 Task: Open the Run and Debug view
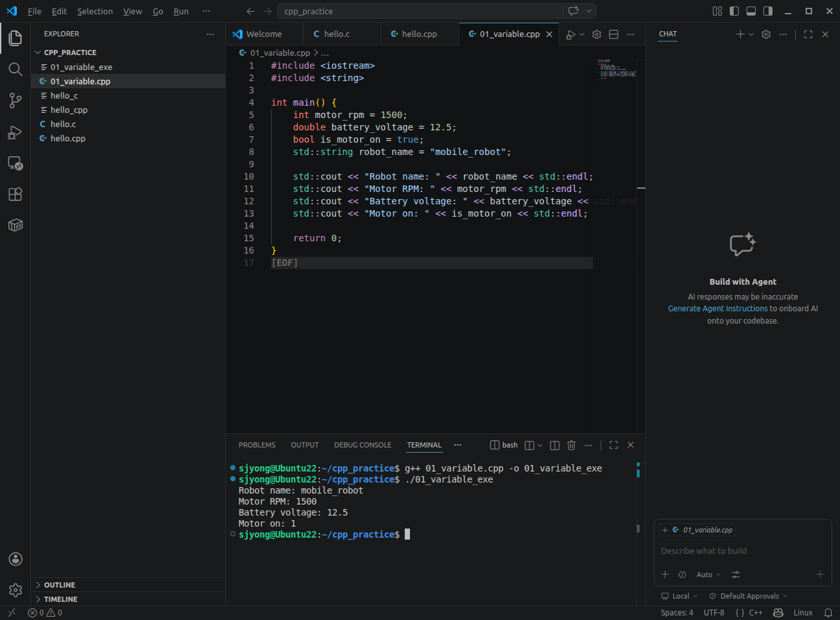click(16, 132)
